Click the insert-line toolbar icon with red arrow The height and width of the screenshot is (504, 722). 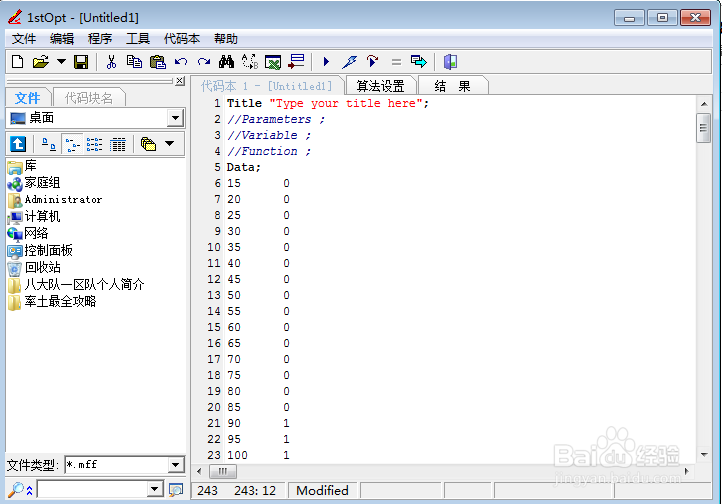(296, 61)
